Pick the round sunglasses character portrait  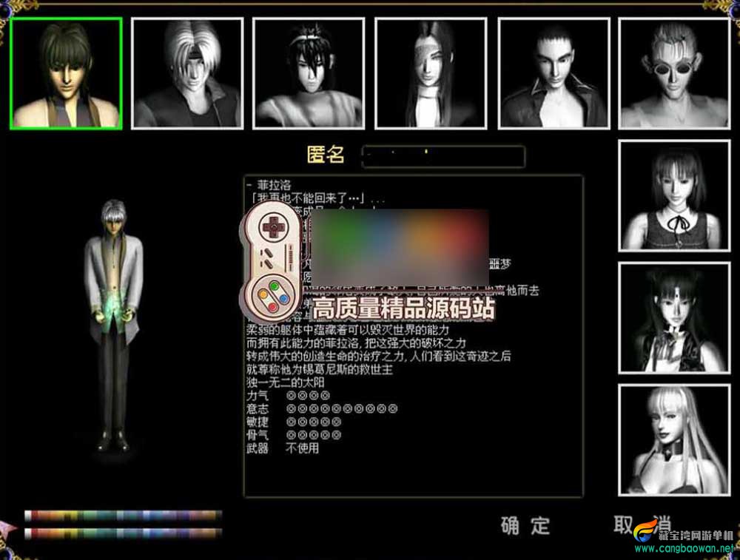(674, 73)
